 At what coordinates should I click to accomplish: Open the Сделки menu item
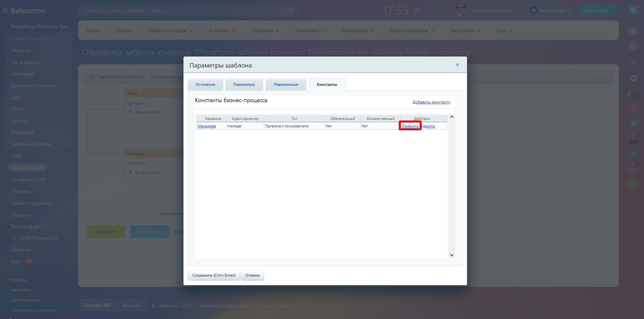[123, 31]
